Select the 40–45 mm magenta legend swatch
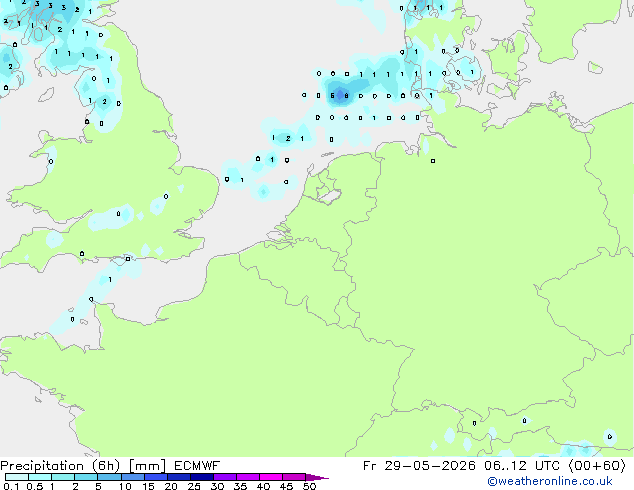The image size is (634, 490). 271,477
